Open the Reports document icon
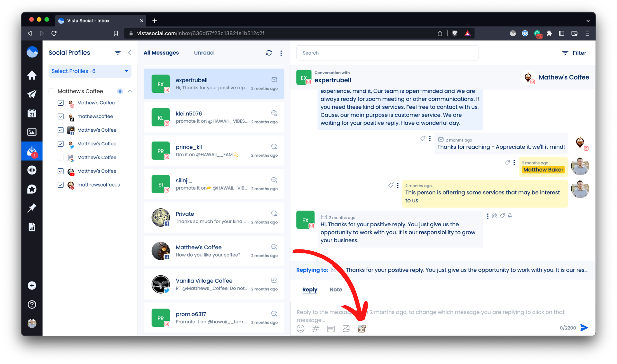The image size is (617, 364). click(x=32, y=227)
